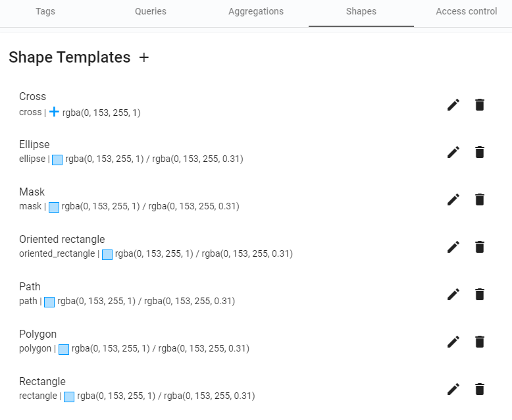Delete the Cross shape template
Viewport: 512px width, 420px height.
pos(480,105)
